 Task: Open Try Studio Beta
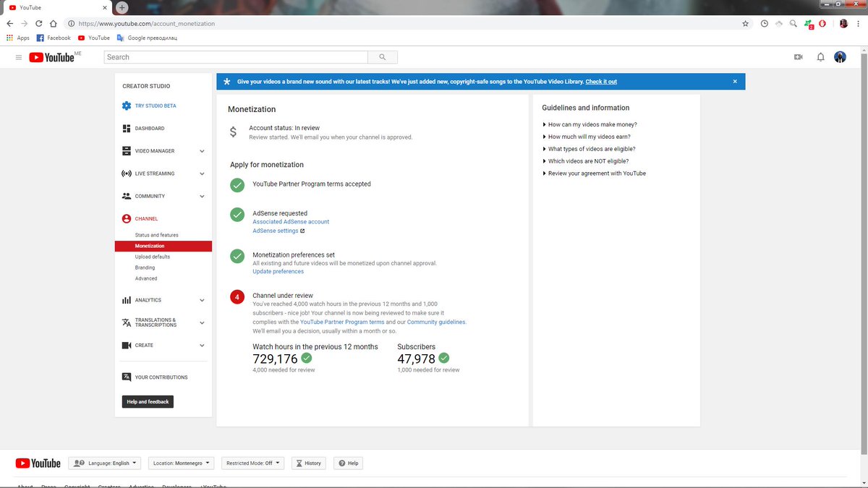[x=149, y=106]
